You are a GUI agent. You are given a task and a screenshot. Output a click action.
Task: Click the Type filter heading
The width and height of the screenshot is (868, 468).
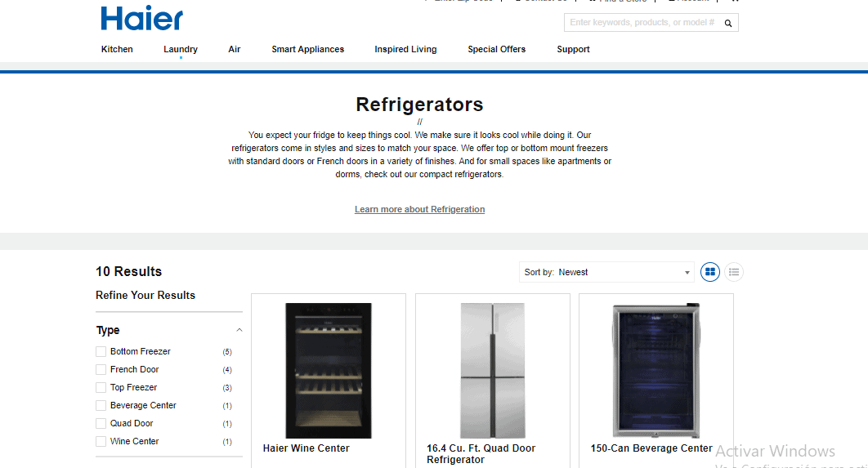[108, 330]
